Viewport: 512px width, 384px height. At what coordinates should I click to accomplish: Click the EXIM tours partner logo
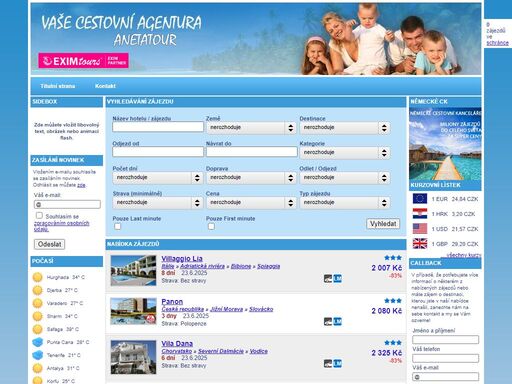[83, 61]
